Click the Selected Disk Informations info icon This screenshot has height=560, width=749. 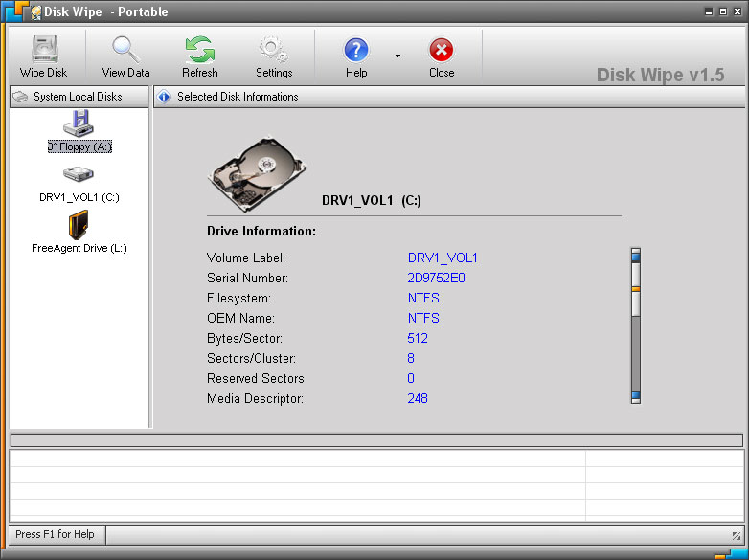(x=164, y=97)
